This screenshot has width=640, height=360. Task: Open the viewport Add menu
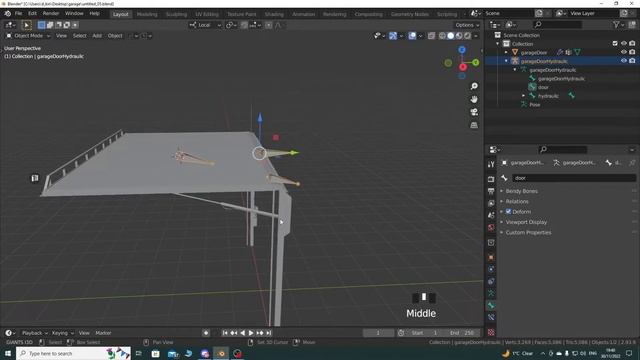pos(97,36)
